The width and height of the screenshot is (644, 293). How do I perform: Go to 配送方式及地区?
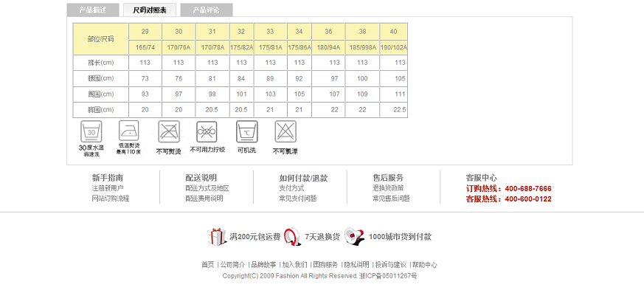(207, 188)
